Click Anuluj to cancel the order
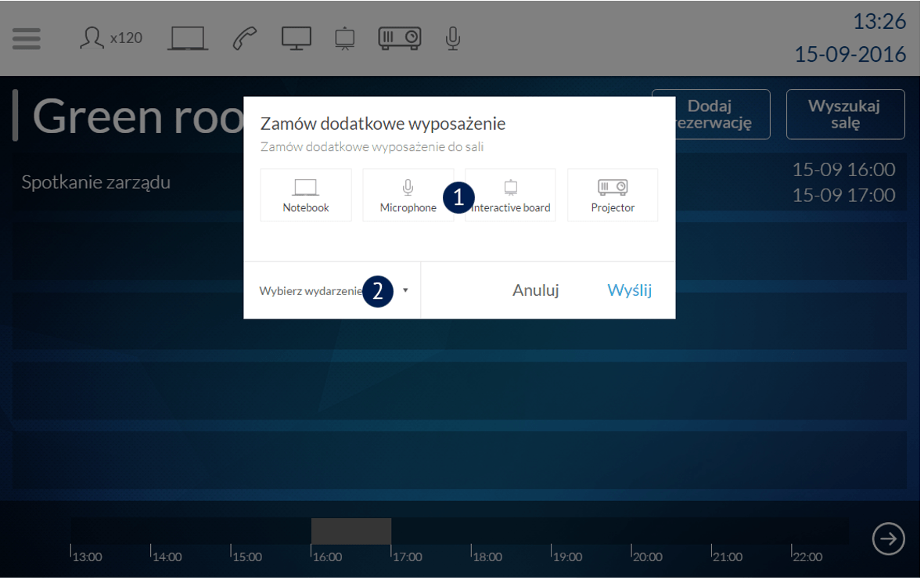The width and height of the screenshot is (924, 580). (536, 290)
